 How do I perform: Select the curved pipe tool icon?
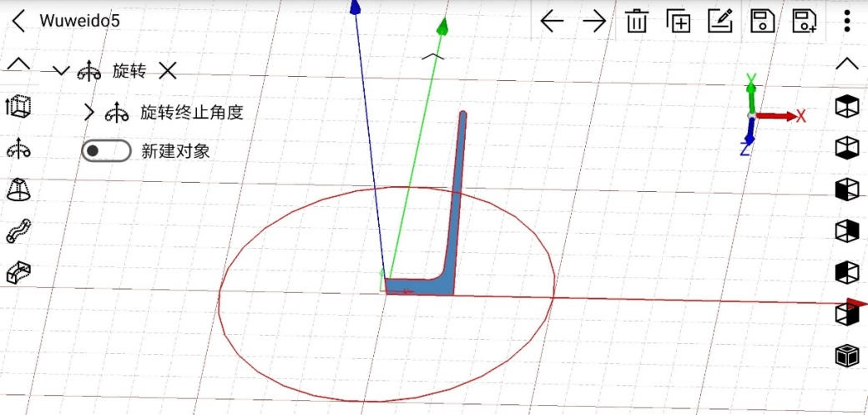[x=18, y=272]
